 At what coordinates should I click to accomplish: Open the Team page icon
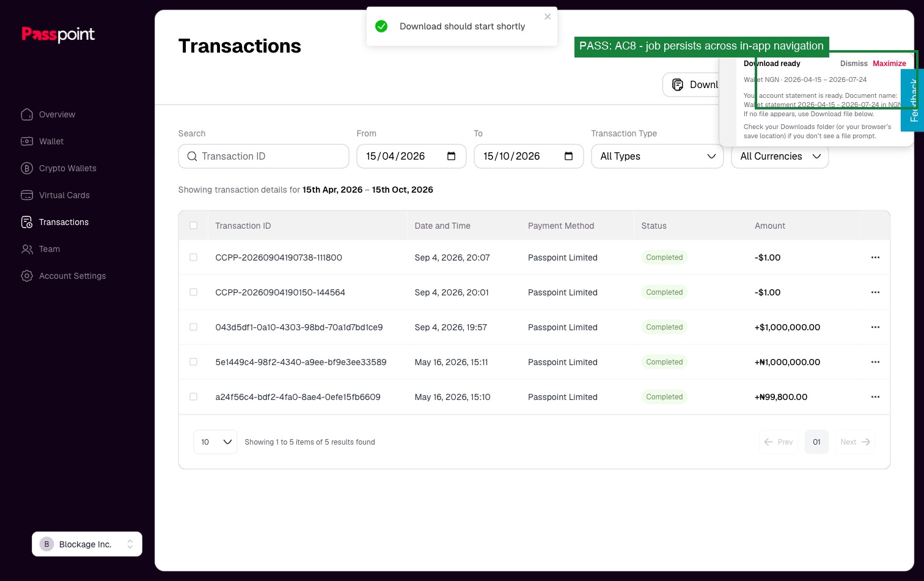coord(27,249)
